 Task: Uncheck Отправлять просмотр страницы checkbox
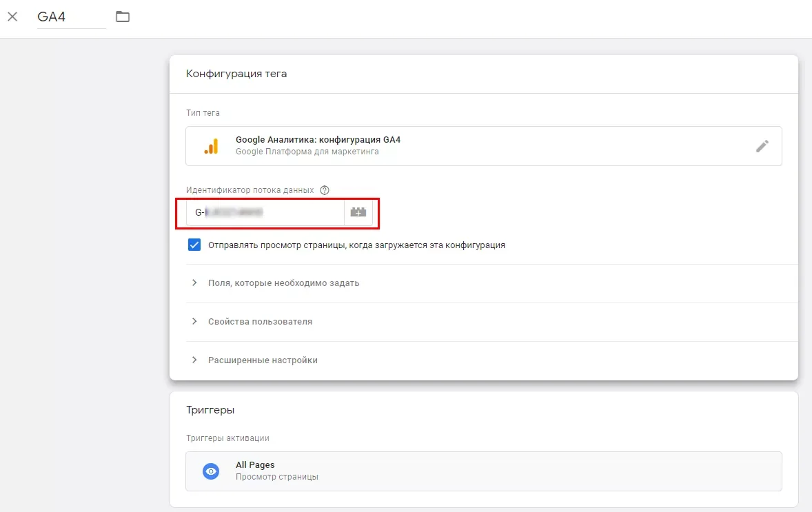click(194, 245)
